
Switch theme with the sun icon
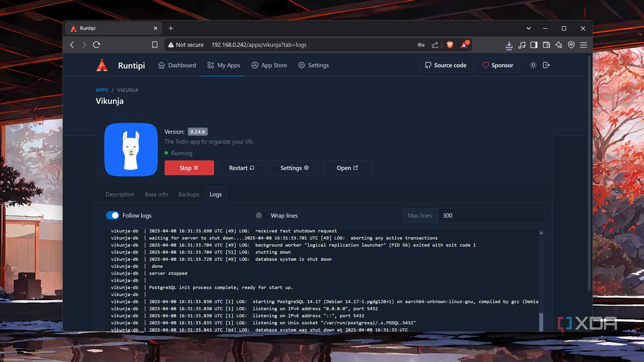[x=533, y=65]
